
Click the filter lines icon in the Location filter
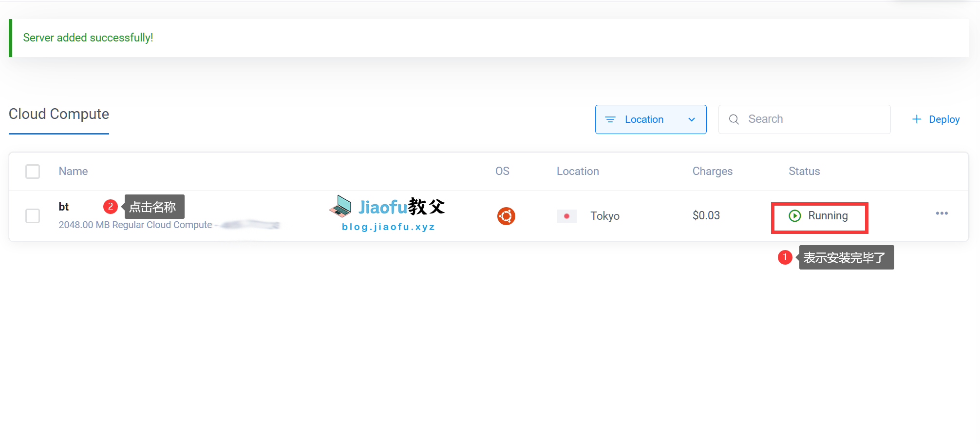(x=610, y=119)
